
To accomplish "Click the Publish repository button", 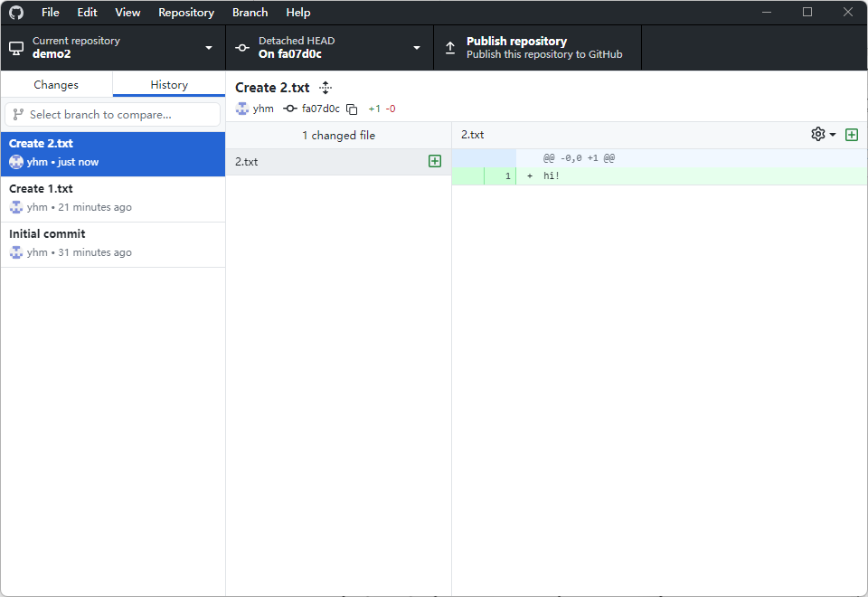I will coord(537,48).
